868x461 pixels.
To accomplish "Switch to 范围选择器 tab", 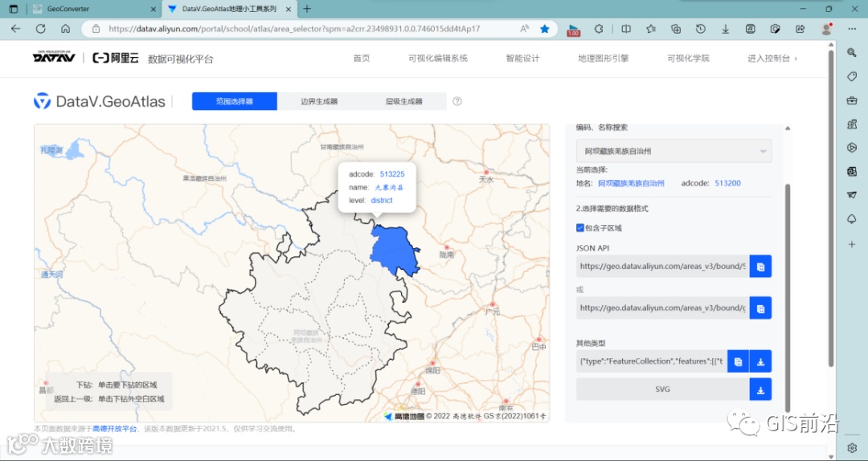I will (235, 101).
